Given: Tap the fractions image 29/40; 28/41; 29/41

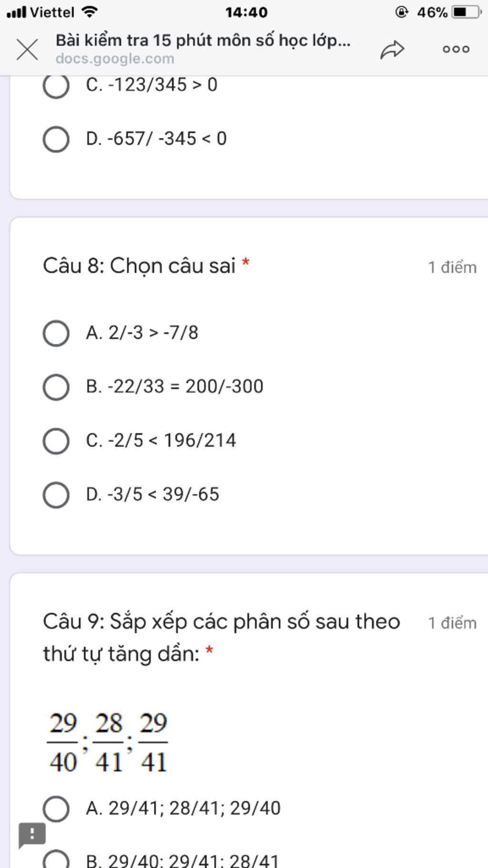Looking at the screenshot, I should tap(108, 742).
